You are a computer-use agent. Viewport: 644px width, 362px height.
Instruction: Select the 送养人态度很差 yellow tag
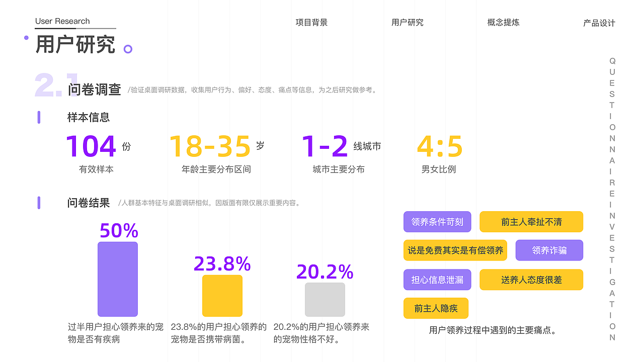[531, 280]
